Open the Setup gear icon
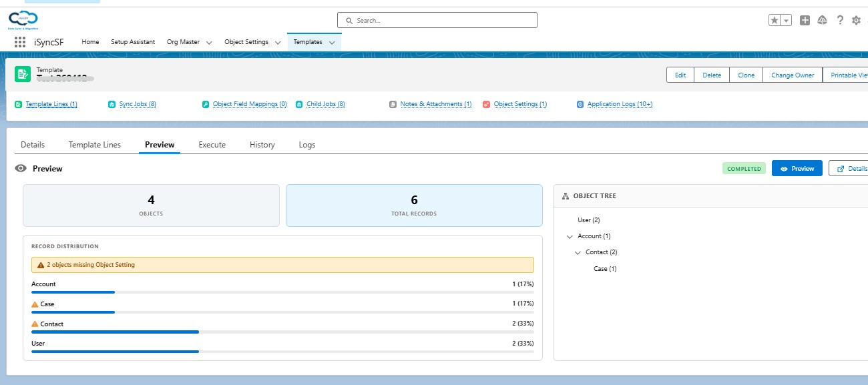This screenshot has width=868, height=385. pyautogui.click(x=857, y=21)
